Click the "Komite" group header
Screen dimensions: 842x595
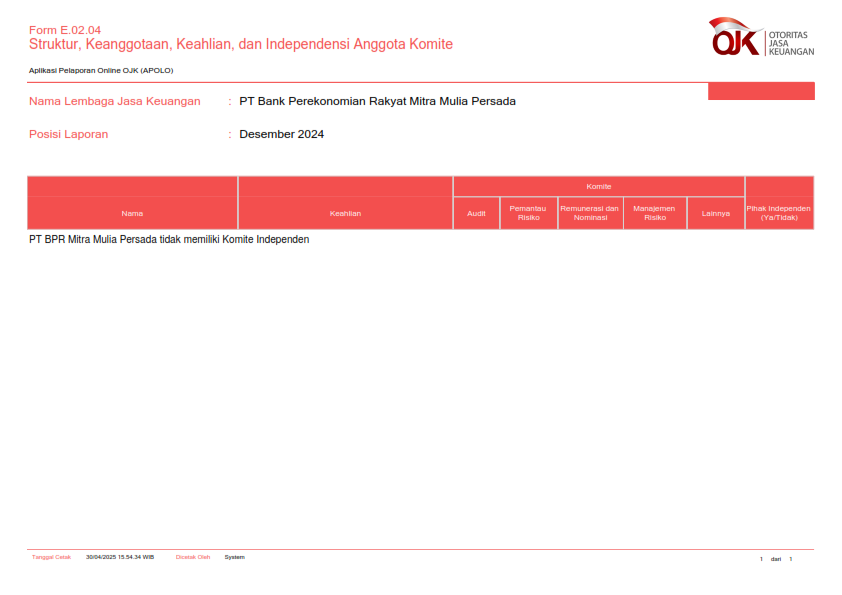coord(599,186)
